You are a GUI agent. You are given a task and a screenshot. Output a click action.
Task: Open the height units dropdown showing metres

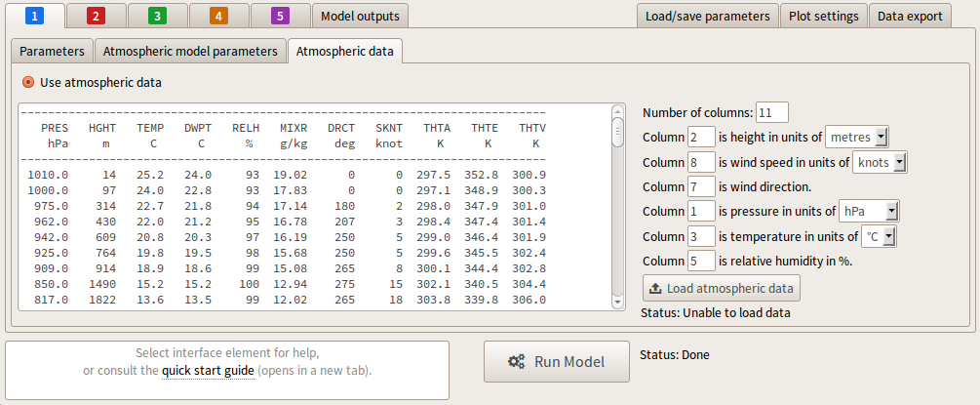point(857,137)
